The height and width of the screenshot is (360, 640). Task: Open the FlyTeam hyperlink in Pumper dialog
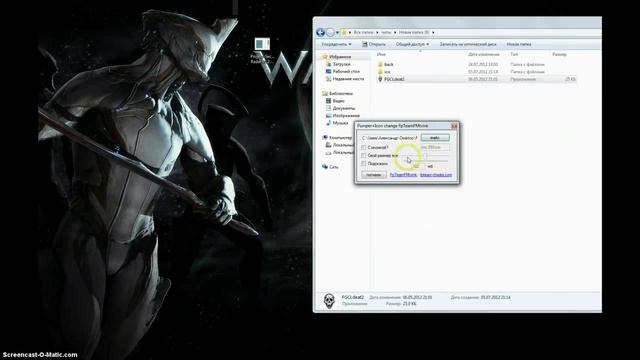(x=403, y=175)
